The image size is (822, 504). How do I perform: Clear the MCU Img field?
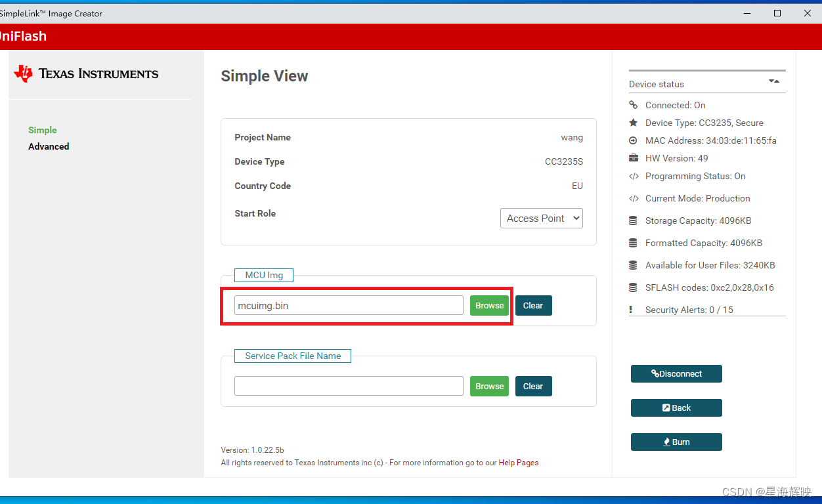[x=533, y=305]
